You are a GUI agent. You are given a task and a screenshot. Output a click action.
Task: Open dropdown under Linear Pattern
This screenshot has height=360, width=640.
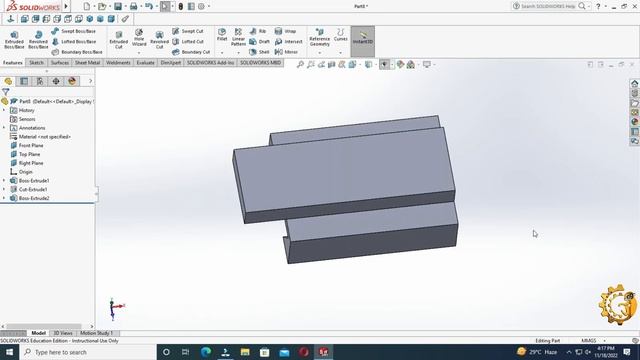[x=238, y=53]
